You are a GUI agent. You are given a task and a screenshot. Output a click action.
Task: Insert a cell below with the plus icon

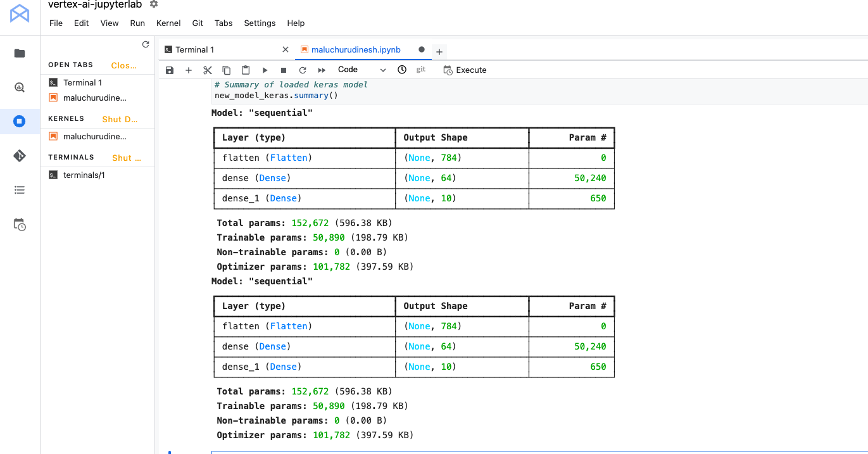pos(188,70)
